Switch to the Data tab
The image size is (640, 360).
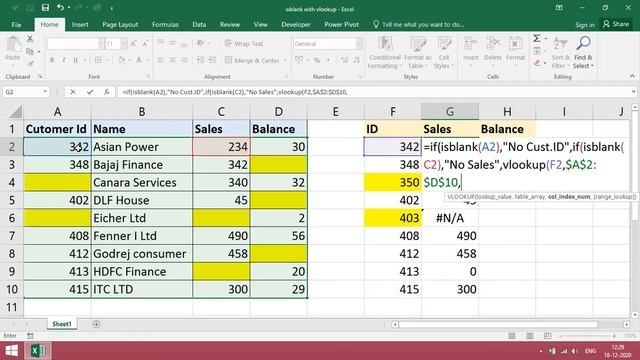[199, 24]
